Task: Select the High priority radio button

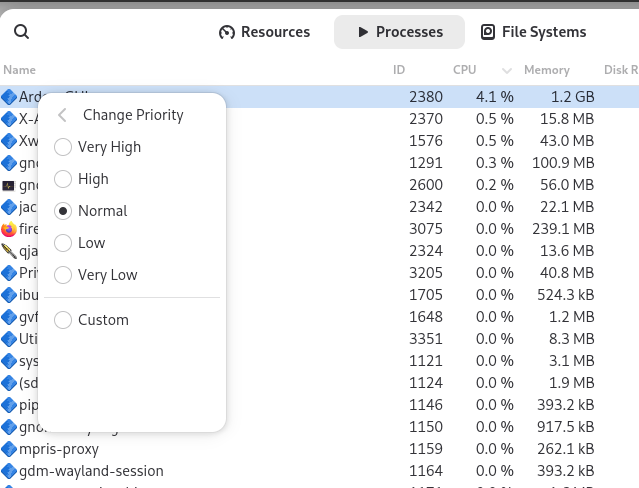Action: click(x=63, y=179)
